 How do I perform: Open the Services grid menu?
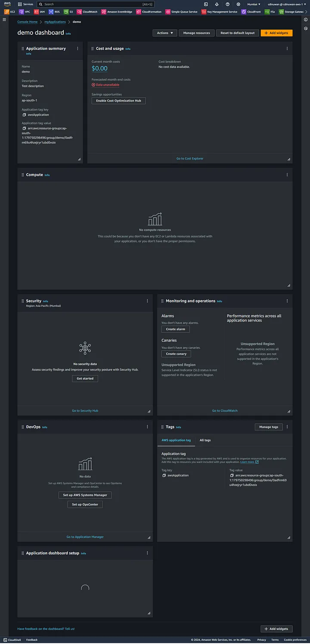(x=25, y=4)
